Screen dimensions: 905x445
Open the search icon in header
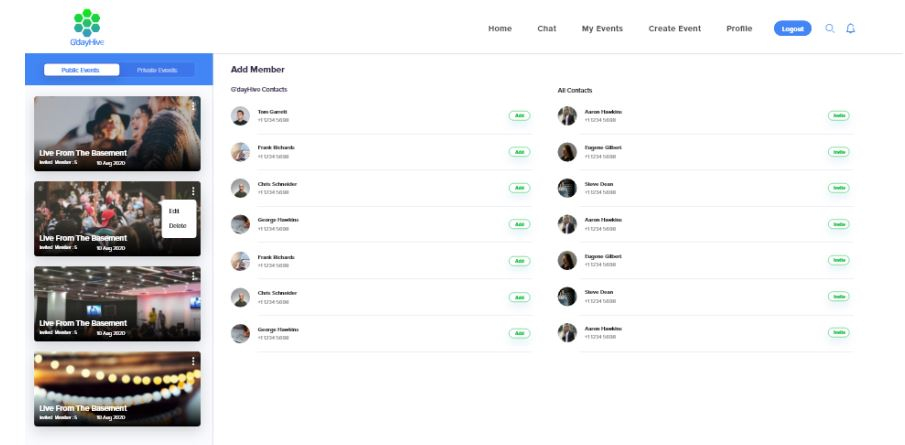[830, 28]
